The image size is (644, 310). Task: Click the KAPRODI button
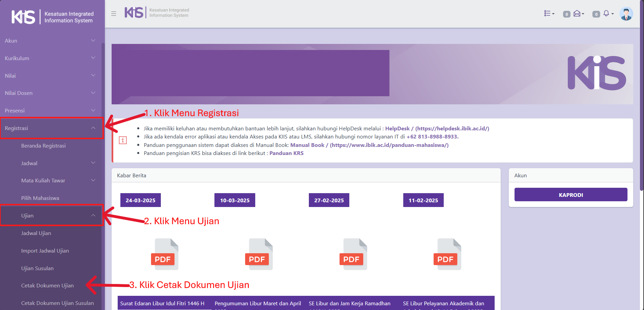(x=570, y=195)
